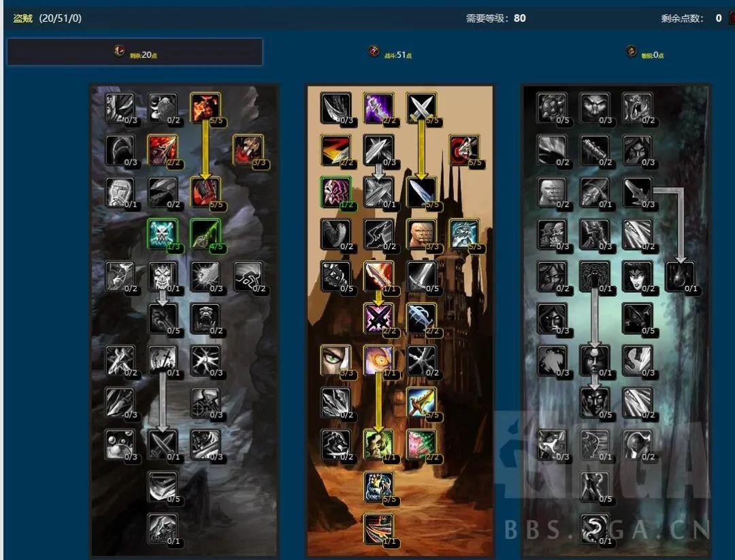The height and width of the screenshot is (560, 735).
Task: Select Improved Poisons green vial icon (4/5)
Action: 206,234
